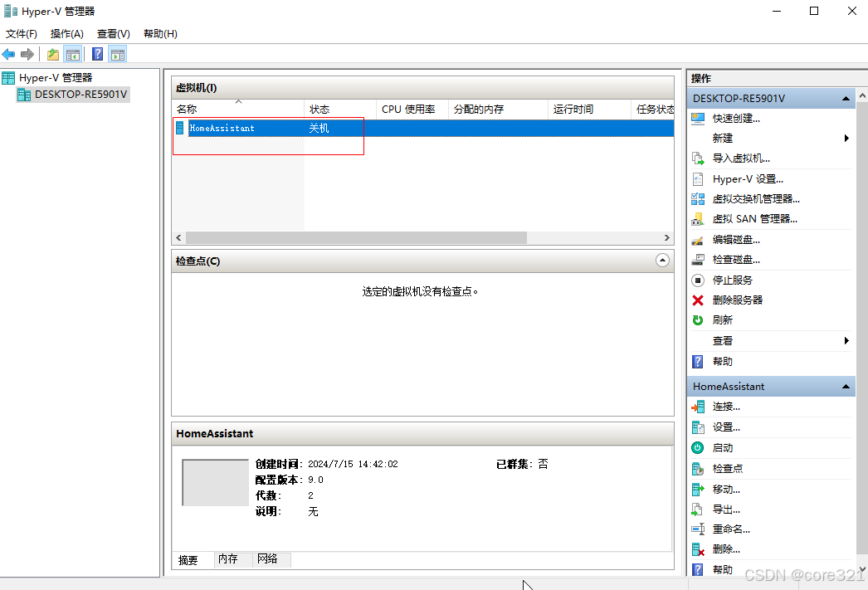Click the Forward arrow toolbar icon
The width and height of the screenshot is (868, 590).
coord(27,54)
